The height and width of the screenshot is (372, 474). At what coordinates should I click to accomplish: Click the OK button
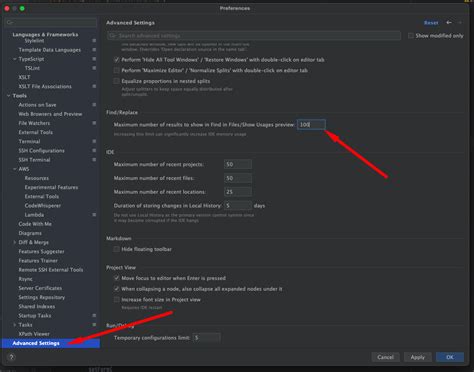[450, 357]
